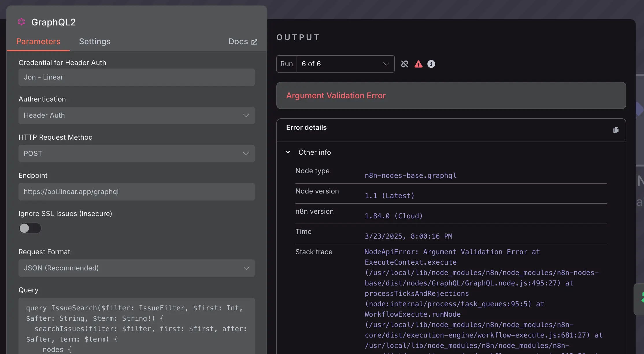Image resolution: width=644 pixels, height=354 pixels.
Task: Switch to the Settings tab
Action: [95, 42]
